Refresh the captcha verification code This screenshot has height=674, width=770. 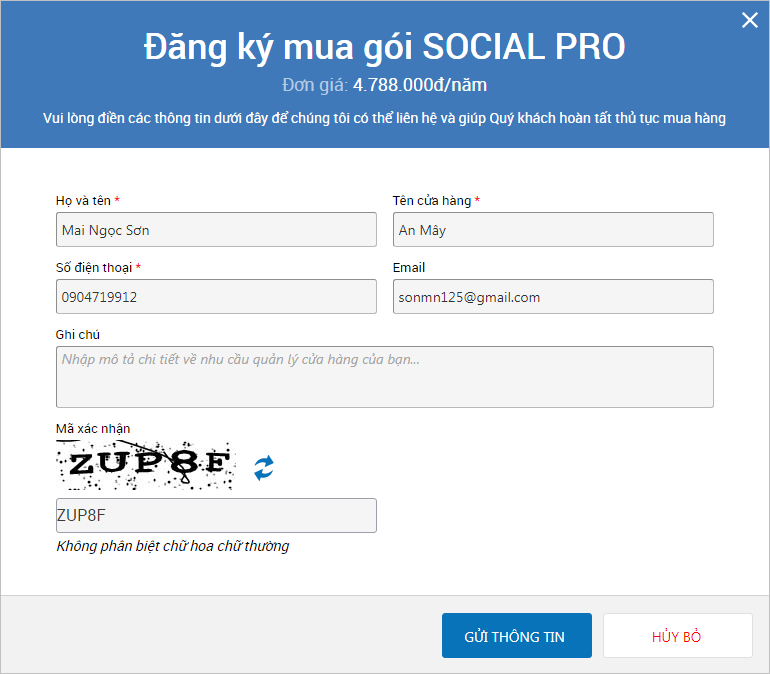tap(263, 467)
